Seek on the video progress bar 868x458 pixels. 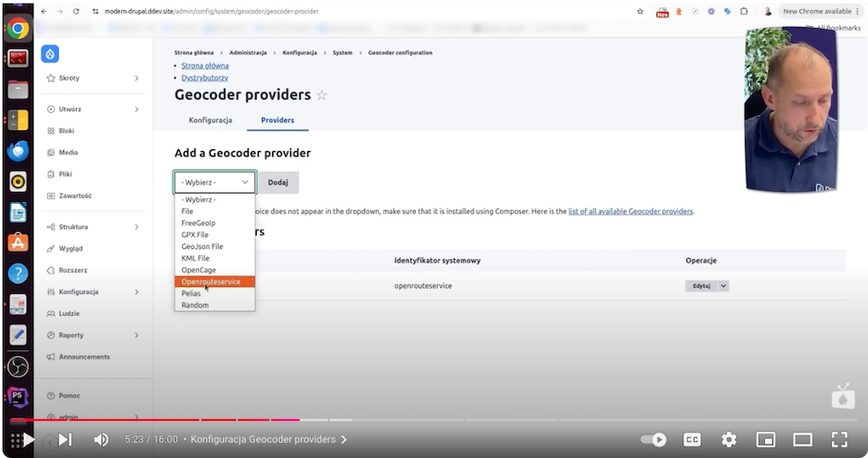432,420
